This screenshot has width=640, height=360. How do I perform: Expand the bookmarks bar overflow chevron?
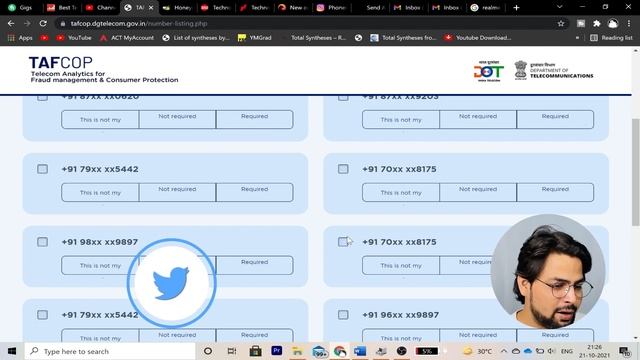coord(577,38)
